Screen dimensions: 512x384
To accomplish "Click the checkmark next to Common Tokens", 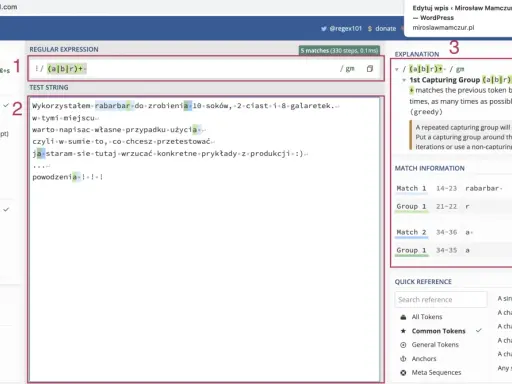I will pos(479,331).
